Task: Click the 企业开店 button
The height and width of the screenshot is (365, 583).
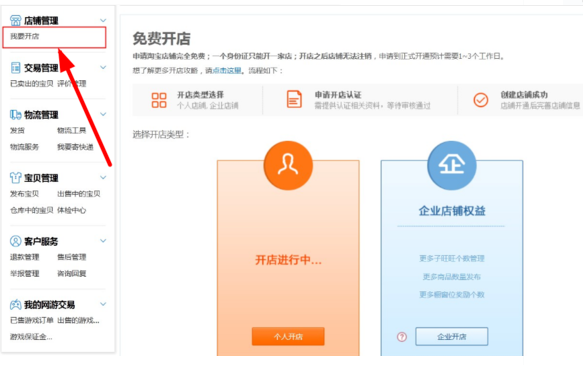Action: tap(452, 336)
